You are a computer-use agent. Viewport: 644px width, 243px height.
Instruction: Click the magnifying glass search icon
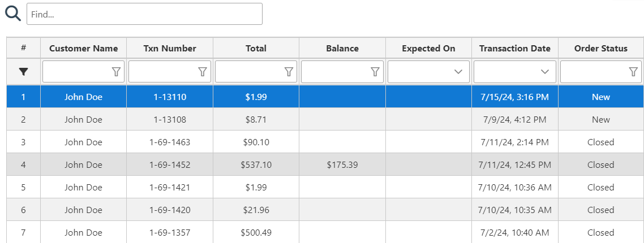(x=13, y=14)
